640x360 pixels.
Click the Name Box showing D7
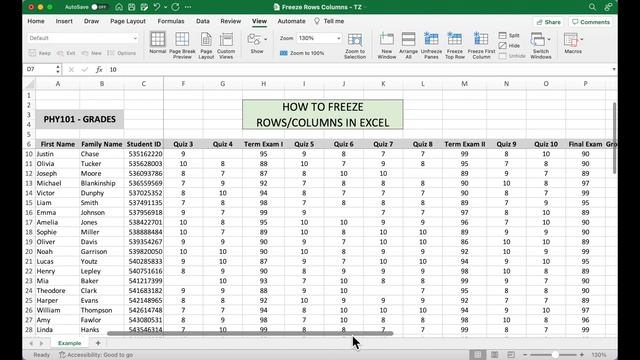pos(40,69)
